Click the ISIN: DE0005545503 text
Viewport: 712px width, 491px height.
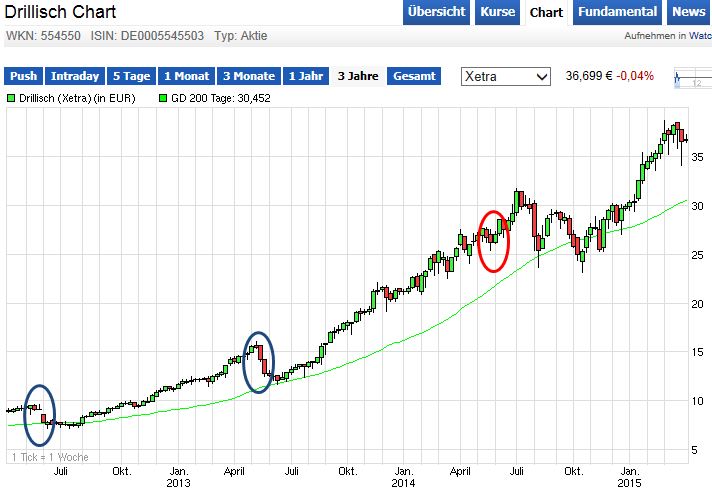click(x=147, y=35)
